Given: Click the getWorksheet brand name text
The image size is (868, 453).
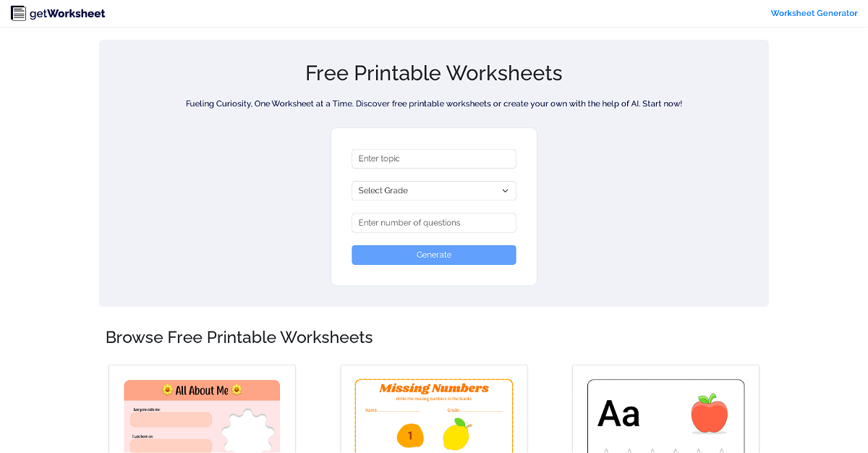Looking at the screenshot, I should pos(67,13).
